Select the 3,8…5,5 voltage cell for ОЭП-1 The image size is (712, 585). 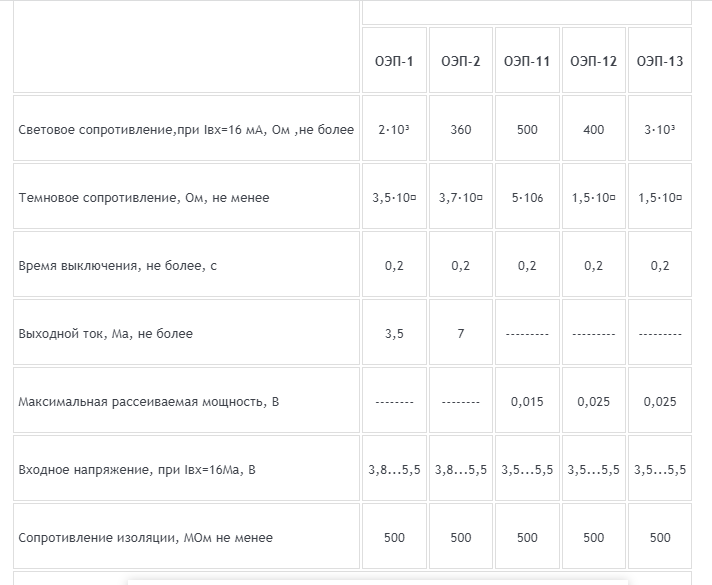(394, 470)
